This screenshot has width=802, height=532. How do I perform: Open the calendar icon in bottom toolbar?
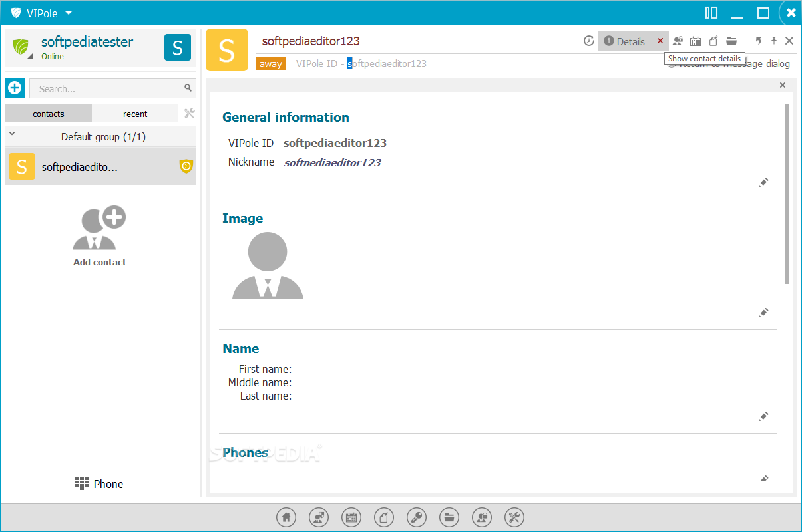pyautogui.click(x=351, y=517)
